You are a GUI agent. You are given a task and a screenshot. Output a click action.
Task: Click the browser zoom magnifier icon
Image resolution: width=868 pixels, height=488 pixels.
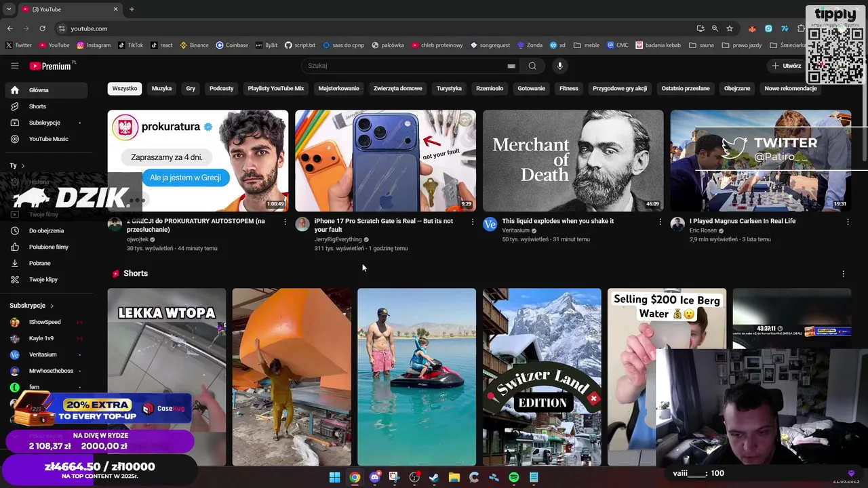[715, 28]
